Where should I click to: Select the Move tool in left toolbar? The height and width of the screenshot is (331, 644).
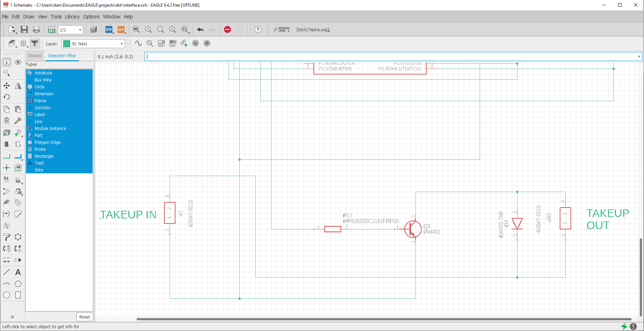[7, 86]
